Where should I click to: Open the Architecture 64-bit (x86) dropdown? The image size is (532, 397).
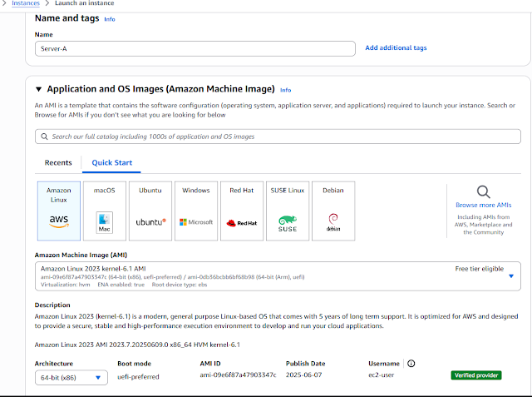click(72, 378)
